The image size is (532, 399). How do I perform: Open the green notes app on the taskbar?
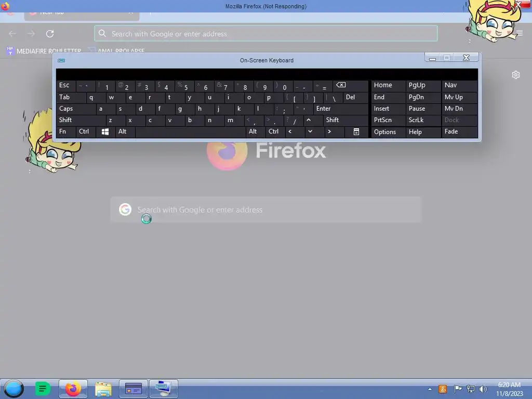click(x=43, y=389)
